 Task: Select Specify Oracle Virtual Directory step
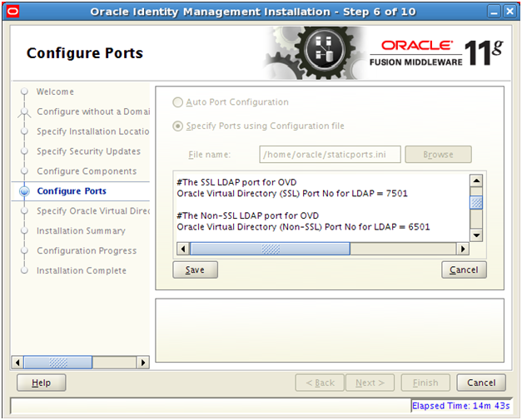pos(93,211)
